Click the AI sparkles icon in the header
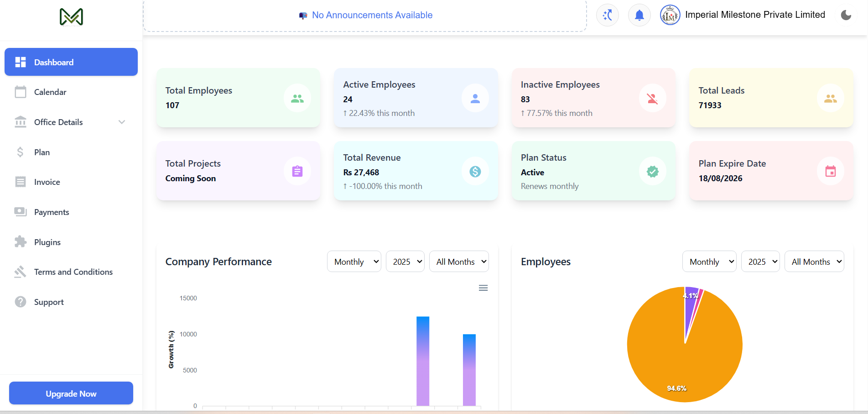This screenshot has height=414, width=868. pos(607,15)
